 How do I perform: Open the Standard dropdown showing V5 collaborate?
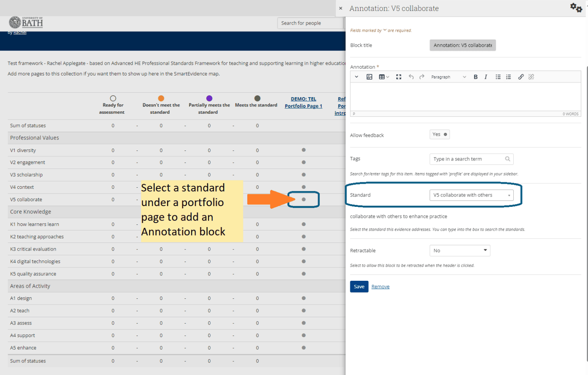pos(471,195)
